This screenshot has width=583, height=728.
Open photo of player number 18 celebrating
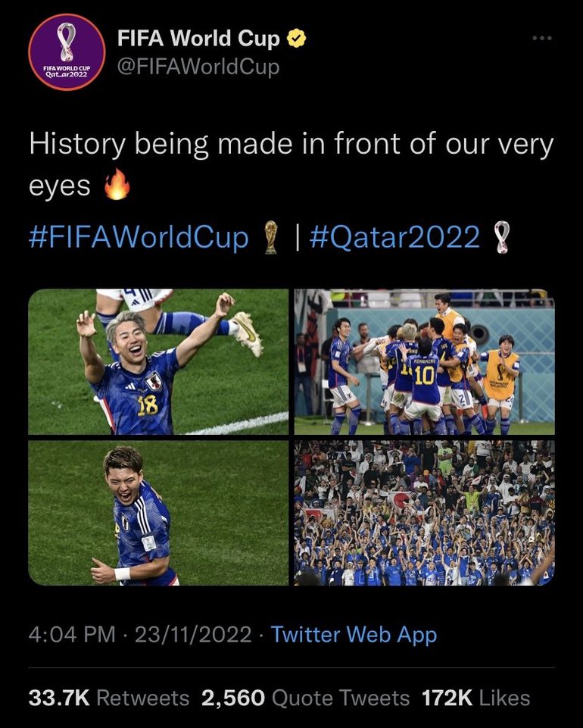(x=158, y=361)
